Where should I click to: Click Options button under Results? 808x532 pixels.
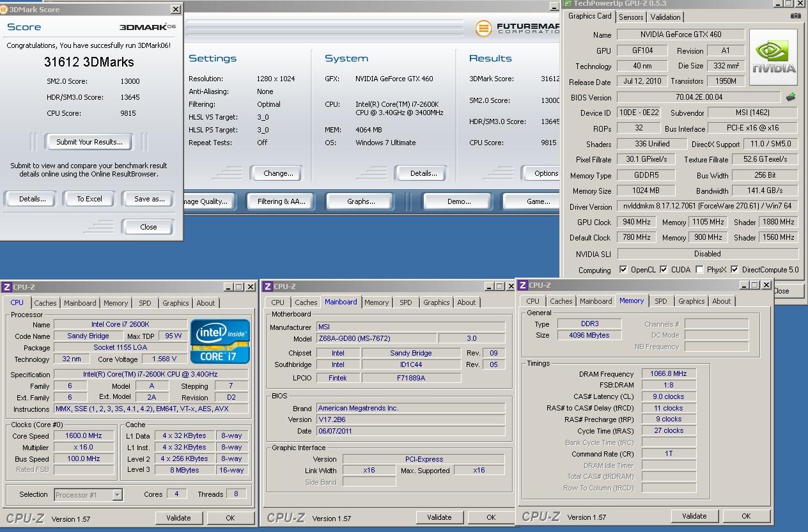click(x=541, y=173)
